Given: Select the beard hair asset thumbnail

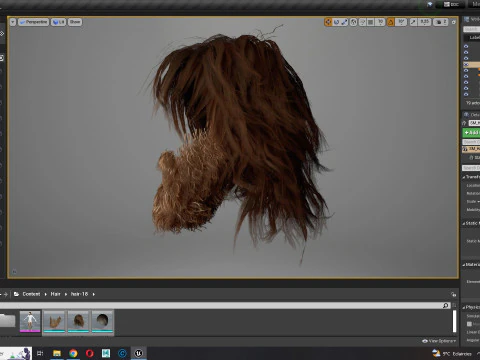Looking at the screenshot, I should point(54,321).
